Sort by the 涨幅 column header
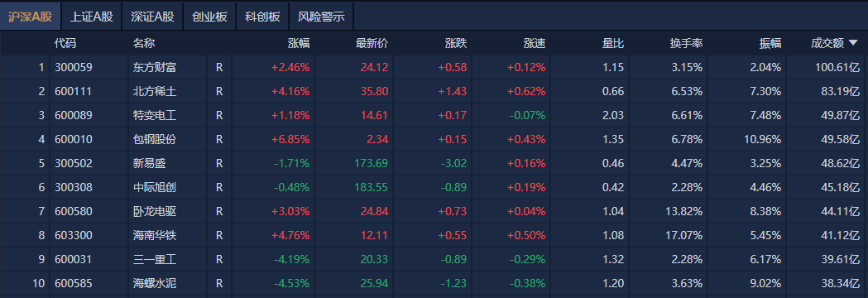868x298 pixels. (x=299, y=43)
